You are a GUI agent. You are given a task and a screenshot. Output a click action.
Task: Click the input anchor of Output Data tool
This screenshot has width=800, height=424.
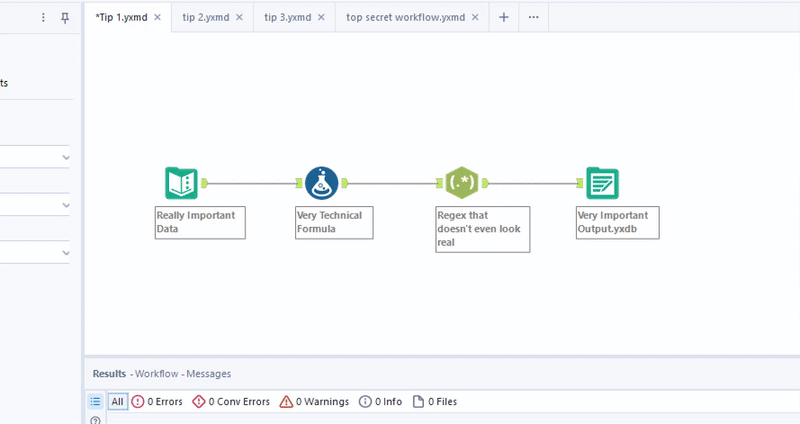point(580,183)
